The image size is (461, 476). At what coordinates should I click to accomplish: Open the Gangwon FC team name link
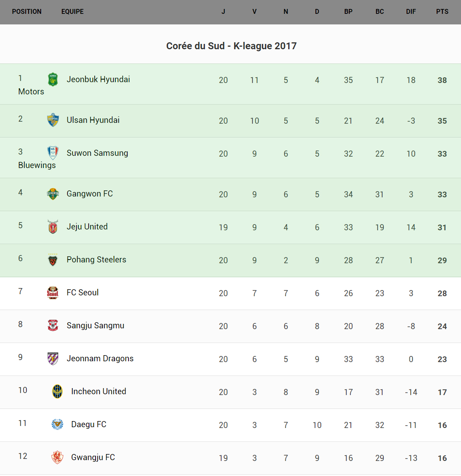pos(89,194)
